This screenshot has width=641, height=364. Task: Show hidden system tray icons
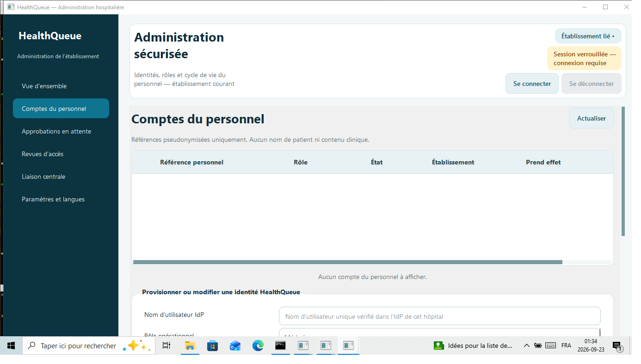click(x=526, y=346)
